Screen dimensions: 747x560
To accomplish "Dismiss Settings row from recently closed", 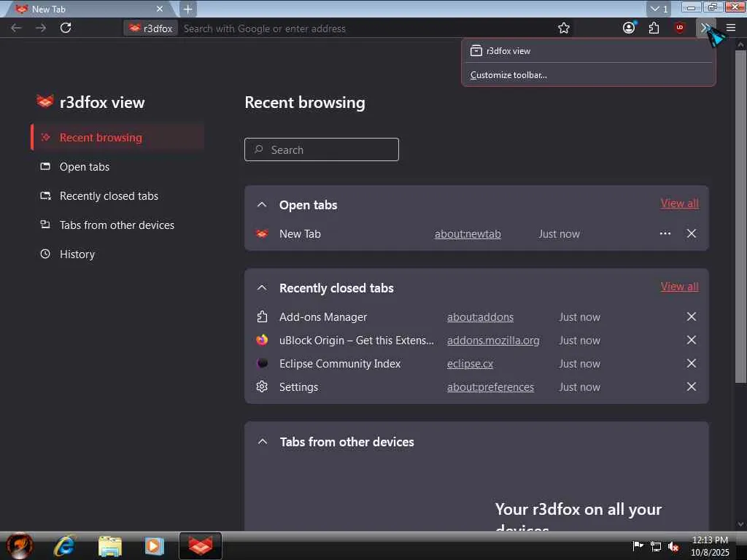I will click(692, 386).
